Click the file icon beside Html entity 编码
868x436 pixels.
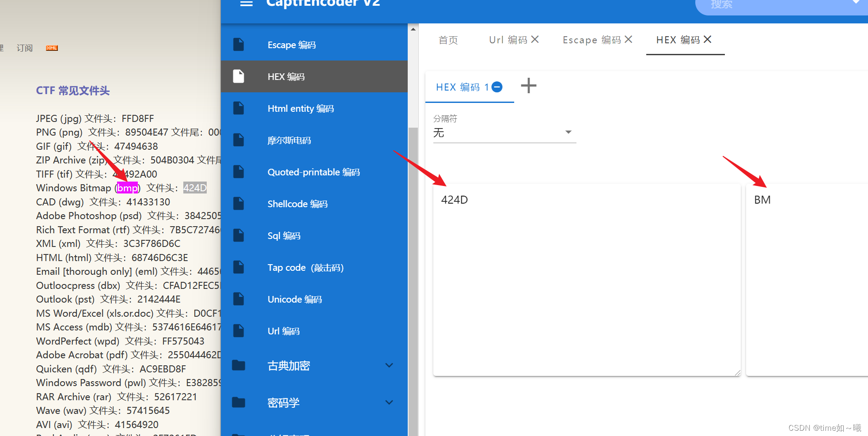pos(239,108)
